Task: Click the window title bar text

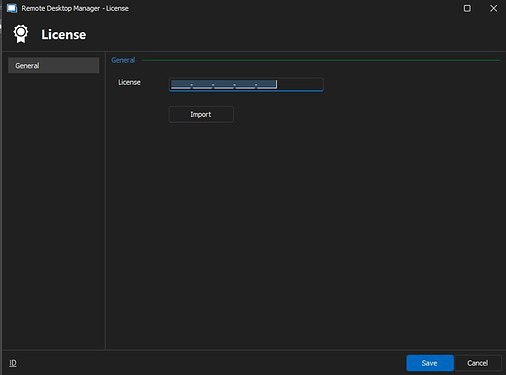Action: (75, 8)
